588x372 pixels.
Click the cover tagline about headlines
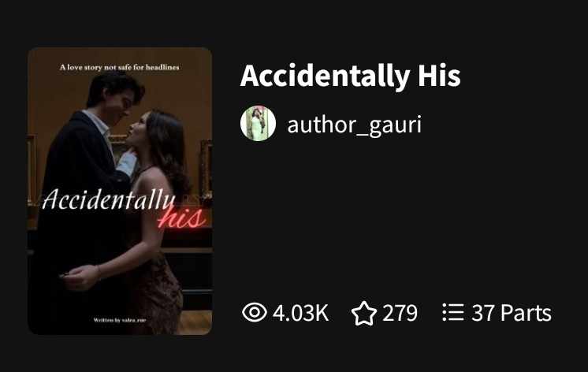120,68
